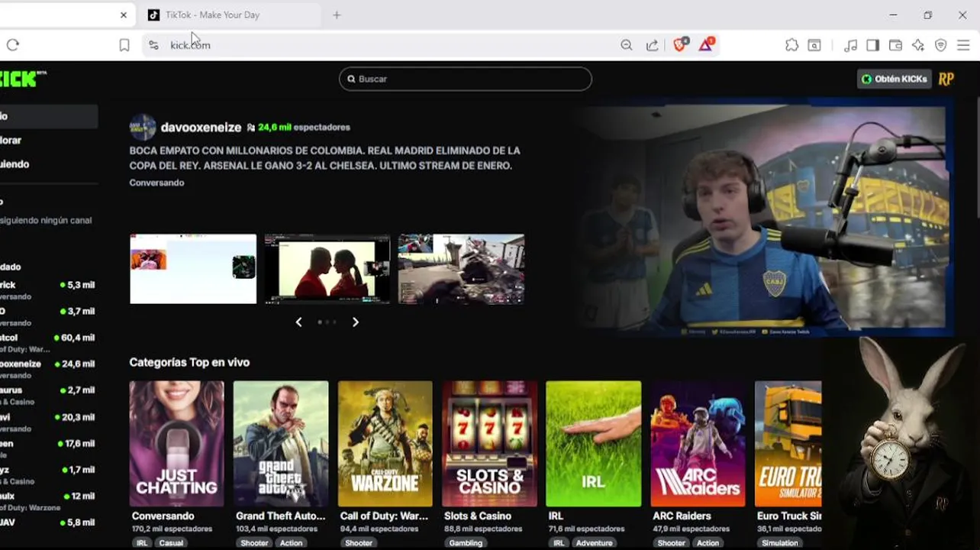Open the Conversando category under stream title
Screen dimensions: 980x550
[x=156, y=183]
